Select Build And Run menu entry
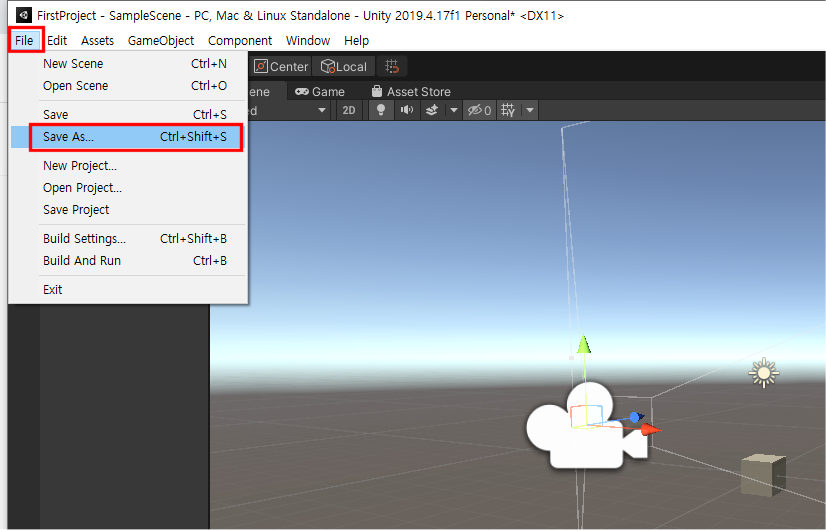The width and height of the screenshot is (826, 530). coord(129,261)
